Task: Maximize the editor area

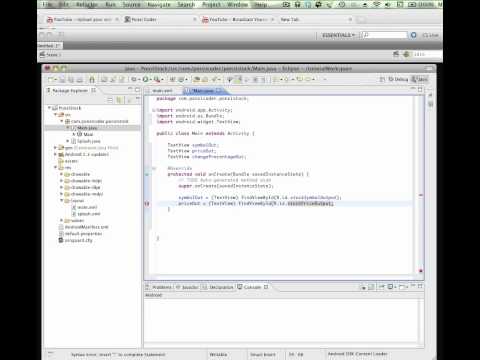Action: pyautogui.click(x=420, y=89)
